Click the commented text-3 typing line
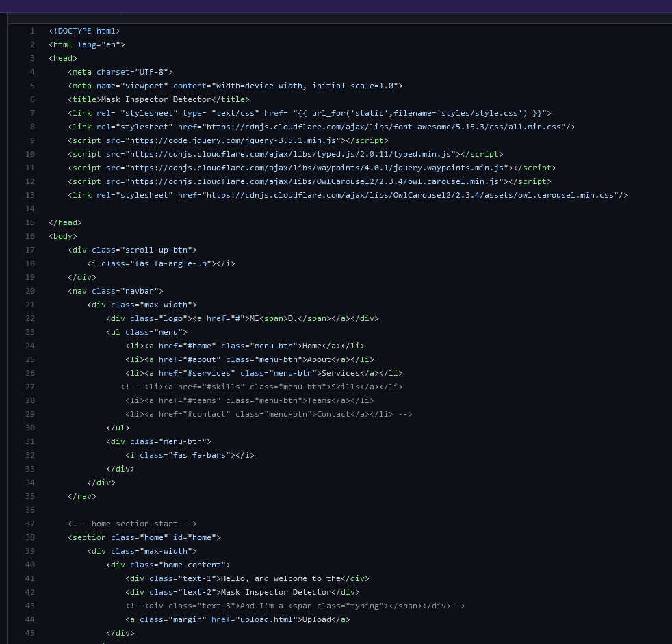This screenshot has height=644, width=672. coord(296,607)
